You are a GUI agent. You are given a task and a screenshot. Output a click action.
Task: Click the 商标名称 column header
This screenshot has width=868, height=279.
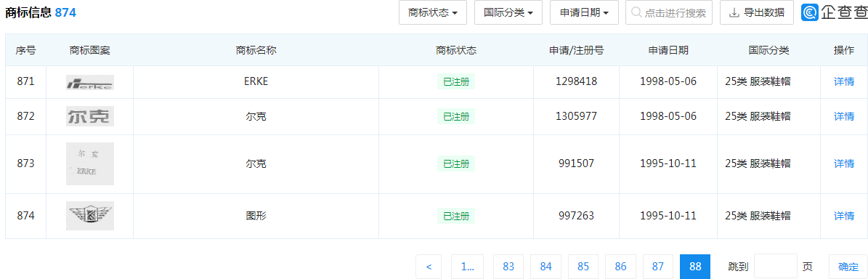[x=256, y=50]
